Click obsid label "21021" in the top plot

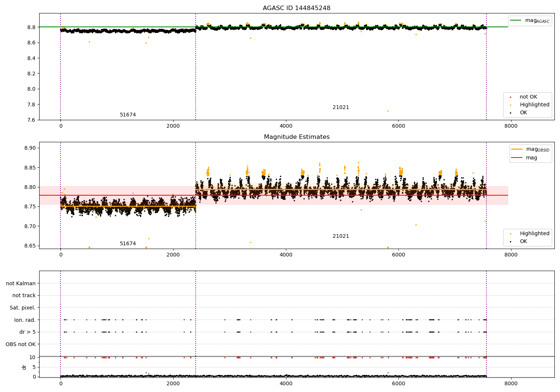pos(341,108)
